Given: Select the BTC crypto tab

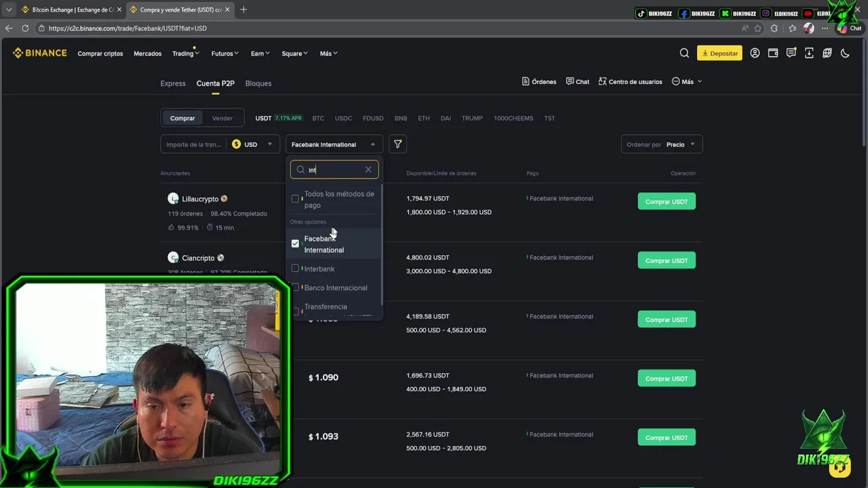Looking at the screenshot, I should click(318, 118).
